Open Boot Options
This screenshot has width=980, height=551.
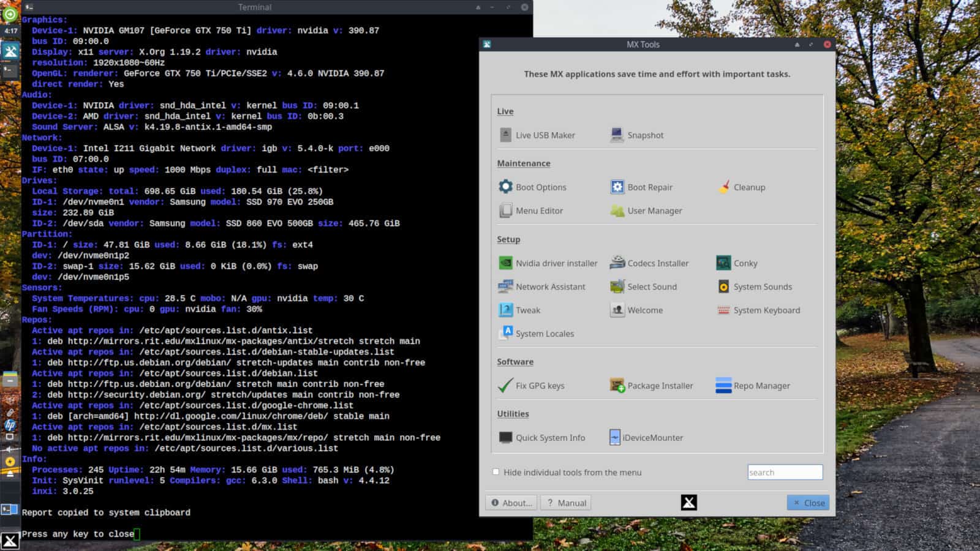pos(532,187)
